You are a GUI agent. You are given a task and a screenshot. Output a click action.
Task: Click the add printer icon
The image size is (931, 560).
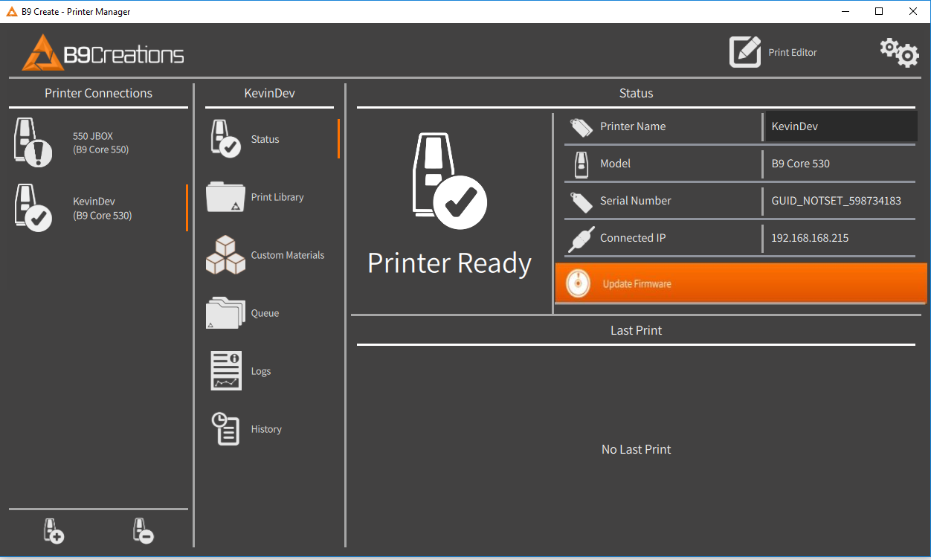tap(54, 531)
